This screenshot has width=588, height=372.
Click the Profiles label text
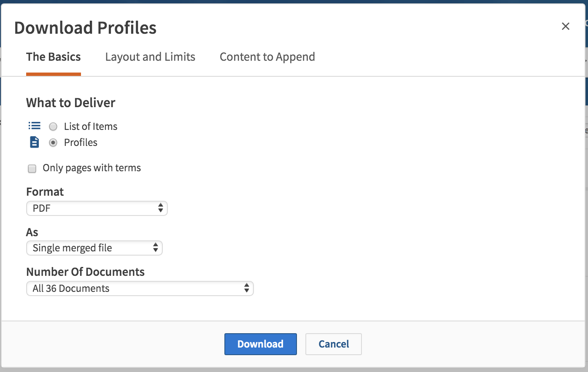coord(81,143)
